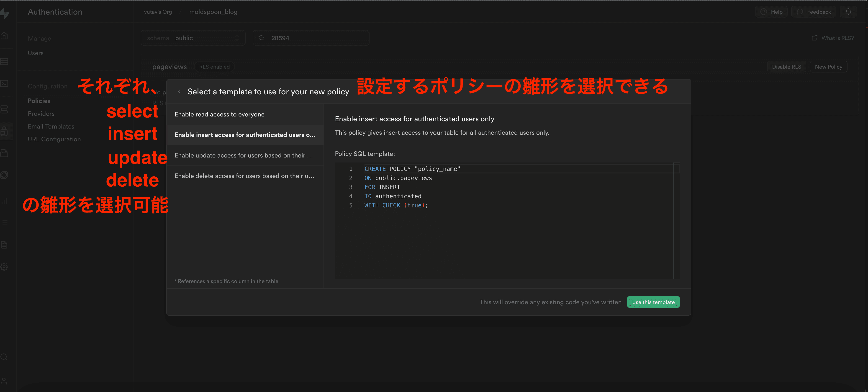The width and height of the screenshot is (868, 392).
Task: Open the Storage folder sidebar icon
Action: [4, 153]
